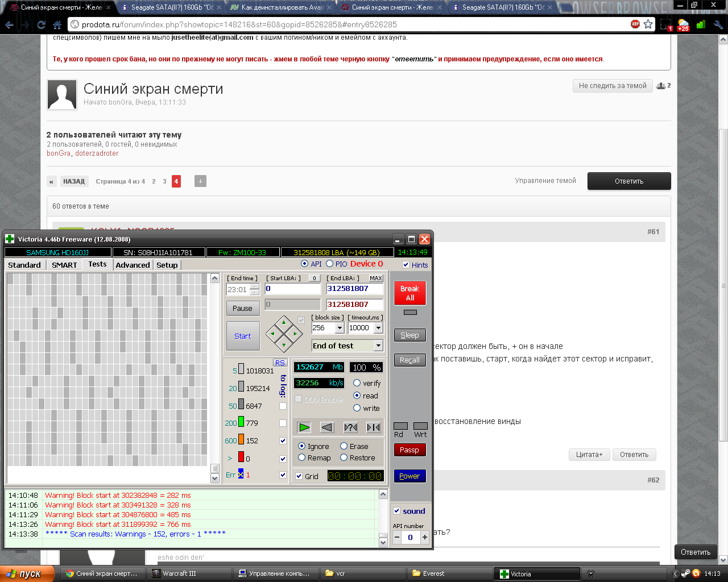Click the Start LBA input field
Screen dimensions: 728x582
(x=292, y=289)
